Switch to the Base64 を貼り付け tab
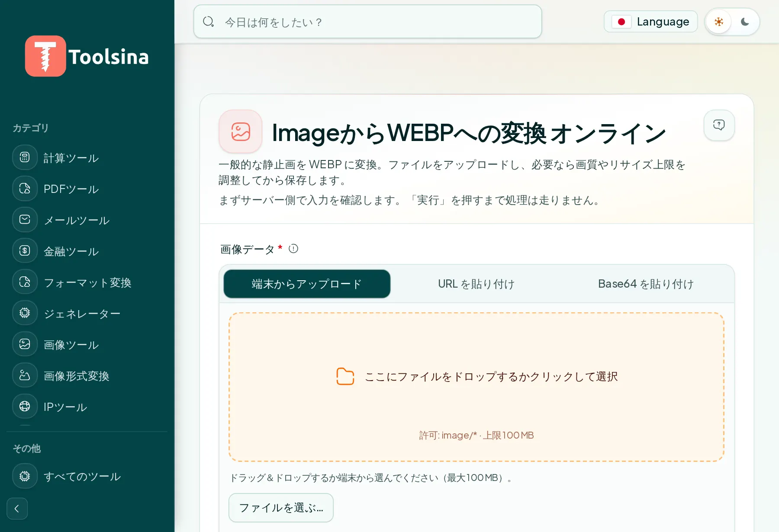 [646, 284]
